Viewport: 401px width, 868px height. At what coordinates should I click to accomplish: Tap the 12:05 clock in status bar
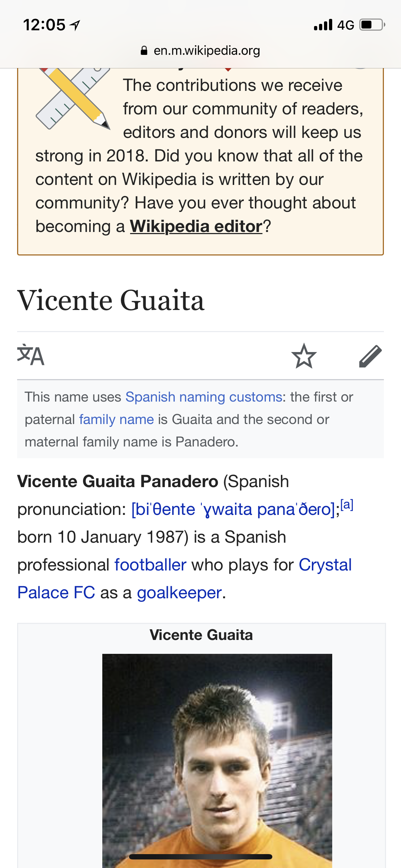click(x=44, y=25)
